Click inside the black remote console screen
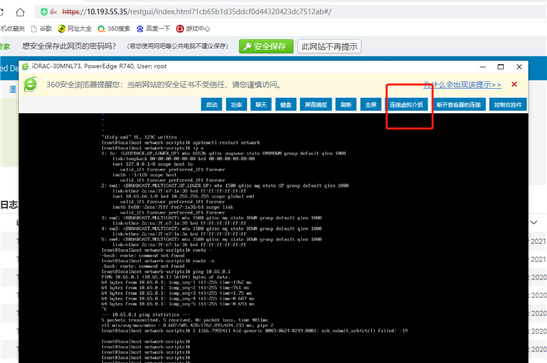547x363 pixels. pos(273,238)
